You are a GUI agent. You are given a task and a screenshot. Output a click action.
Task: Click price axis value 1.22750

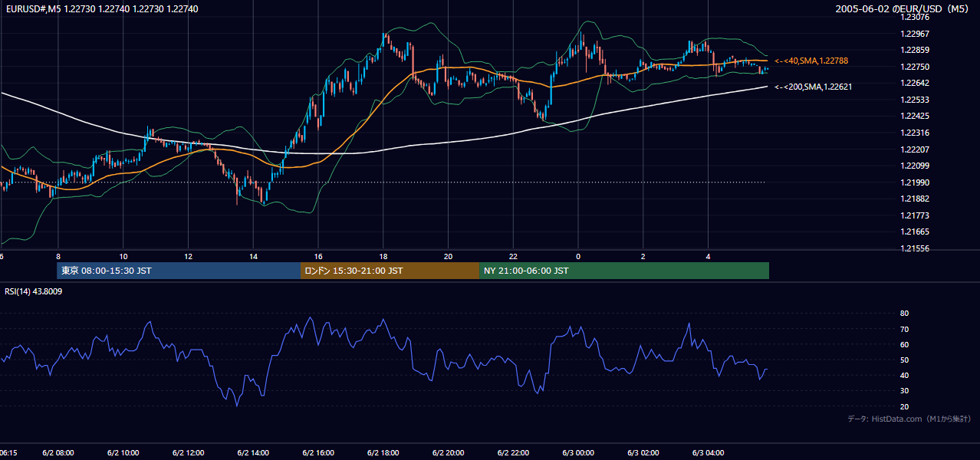913,67
